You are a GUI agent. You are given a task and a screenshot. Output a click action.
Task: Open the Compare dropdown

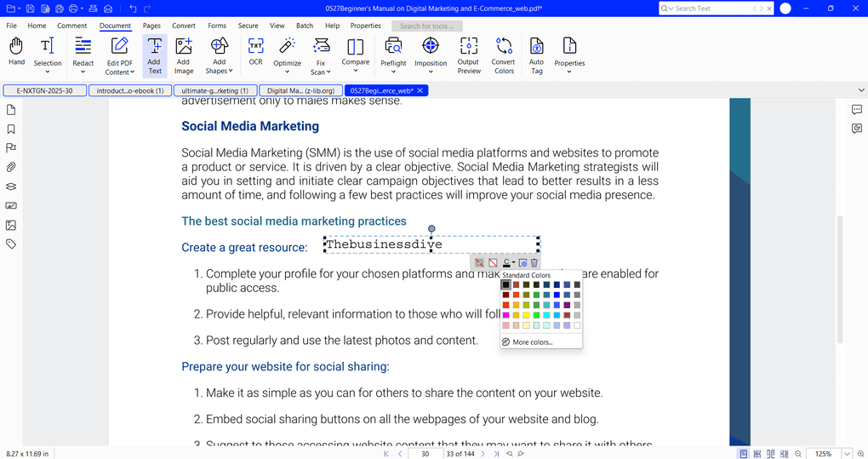356,71
